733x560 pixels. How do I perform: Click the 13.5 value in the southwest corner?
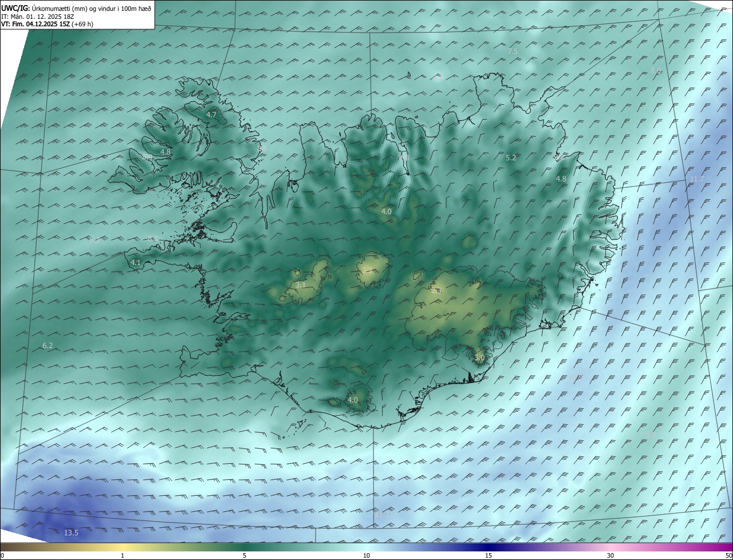71,533
